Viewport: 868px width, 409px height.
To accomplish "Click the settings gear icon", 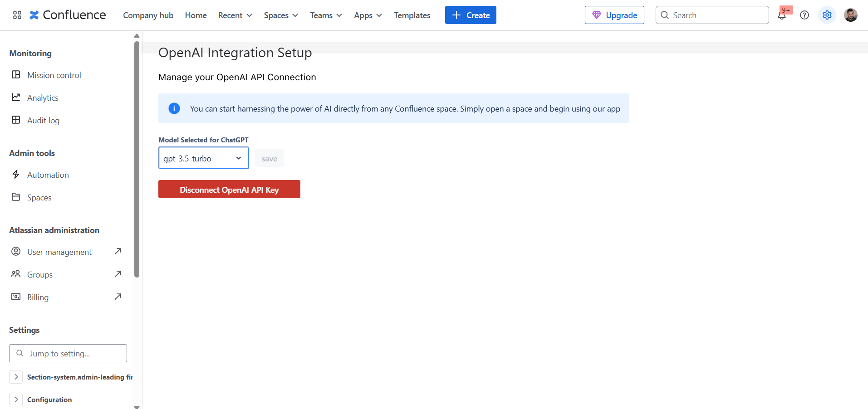I will 827,15.
